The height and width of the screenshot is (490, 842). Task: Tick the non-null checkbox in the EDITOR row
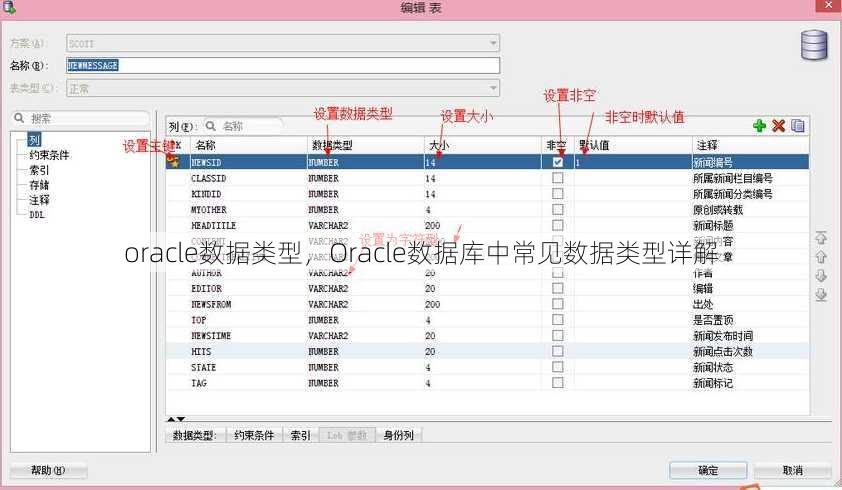(558, 288)
